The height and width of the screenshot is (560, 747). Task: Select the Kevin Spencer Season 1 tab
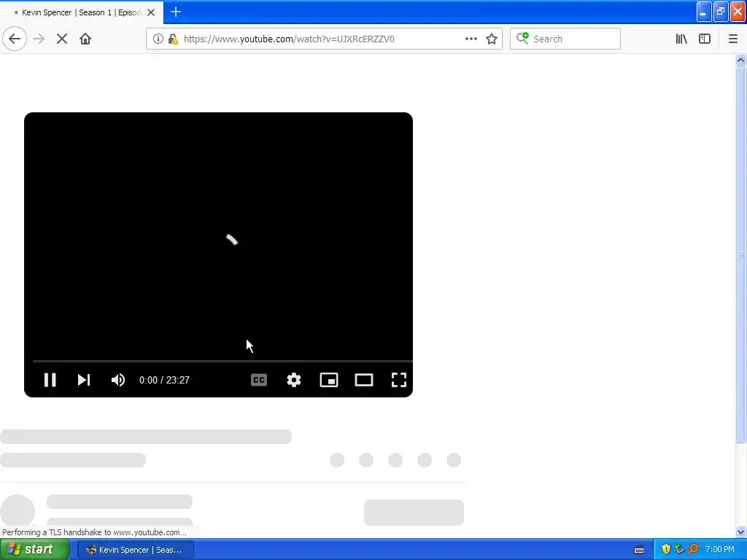click(82, 12)
